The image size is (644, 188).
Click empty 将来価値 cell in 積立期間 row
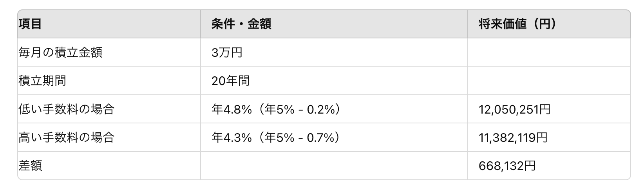click(548, 81)
